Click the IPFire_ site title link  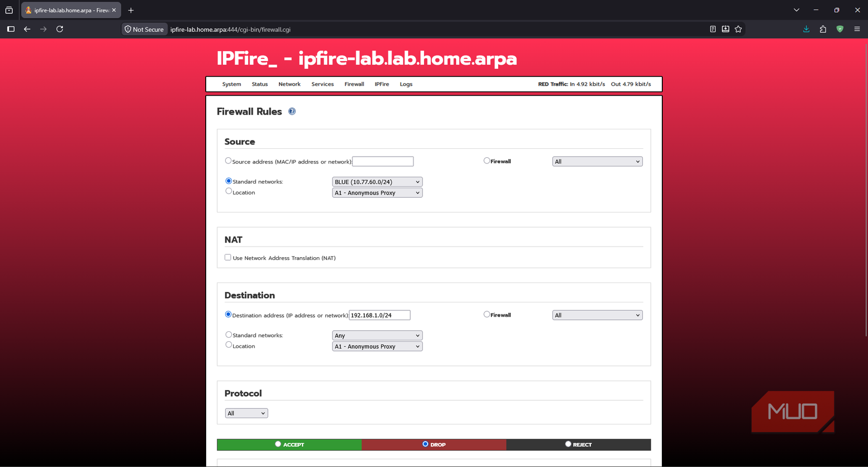[x=367, y=58]
